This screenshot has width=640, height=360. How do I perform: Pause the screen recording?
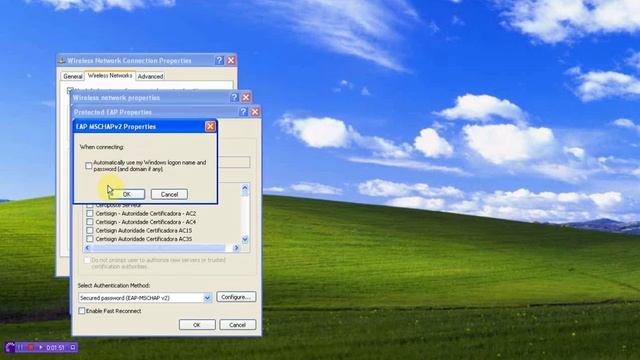(20, 347)
